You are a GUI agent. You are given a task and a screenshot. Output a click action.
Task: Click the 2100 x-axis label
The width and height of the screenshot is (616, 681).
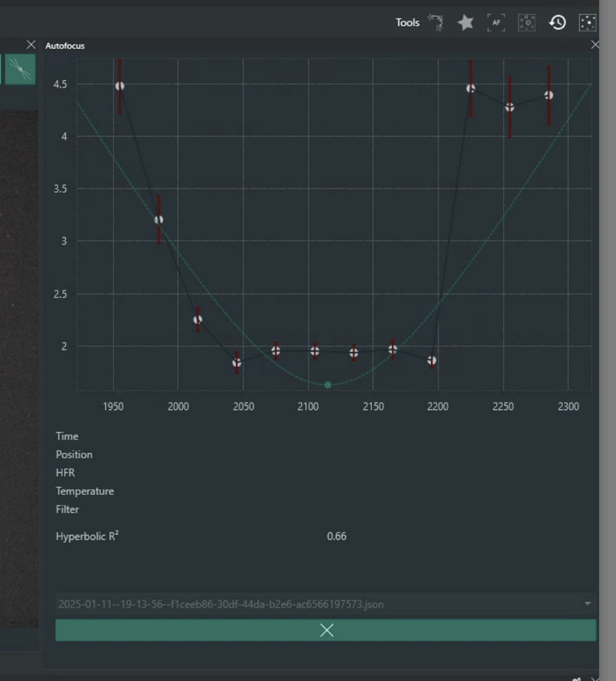click(x=308, y=407)
